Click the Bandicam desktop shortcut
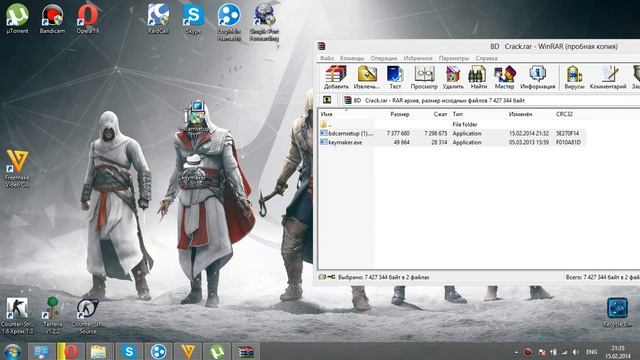Image resolution: width=640 pixels, height=360 pixels. [52, 19]
